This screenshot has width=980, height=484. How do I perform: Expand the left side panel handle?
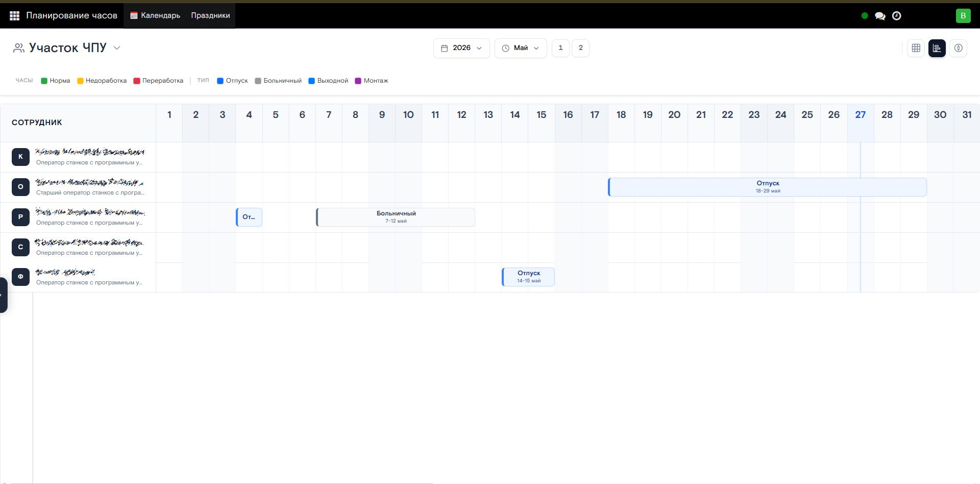coord(3,295)
